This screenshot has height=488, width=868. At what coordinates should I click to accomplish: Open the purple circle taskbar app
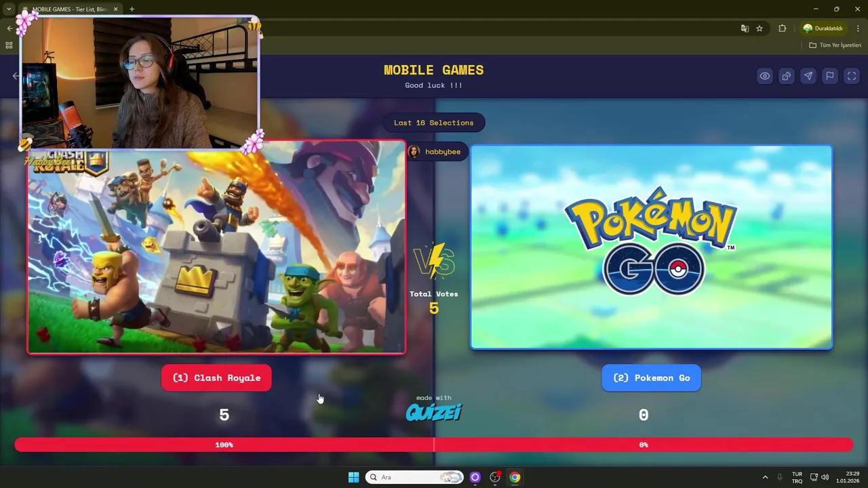[475, 477]
